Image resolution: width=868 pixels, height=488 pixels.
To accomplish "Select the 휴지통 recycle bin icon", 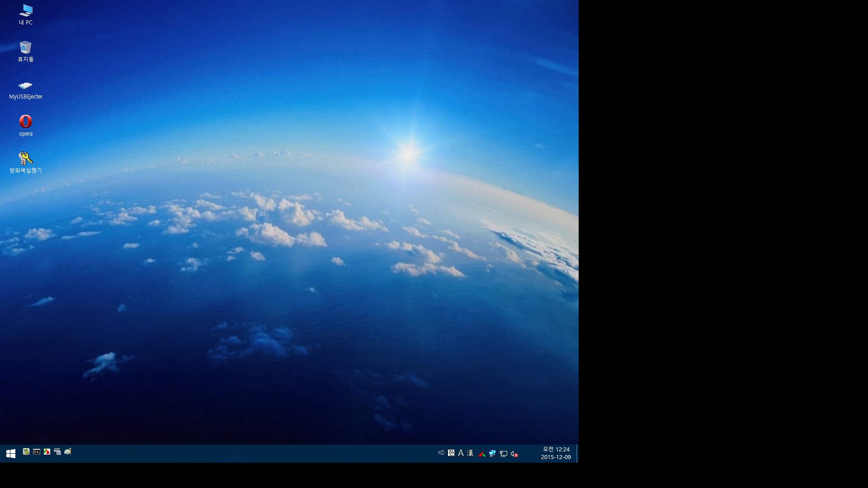I will (x=26, y=52).
